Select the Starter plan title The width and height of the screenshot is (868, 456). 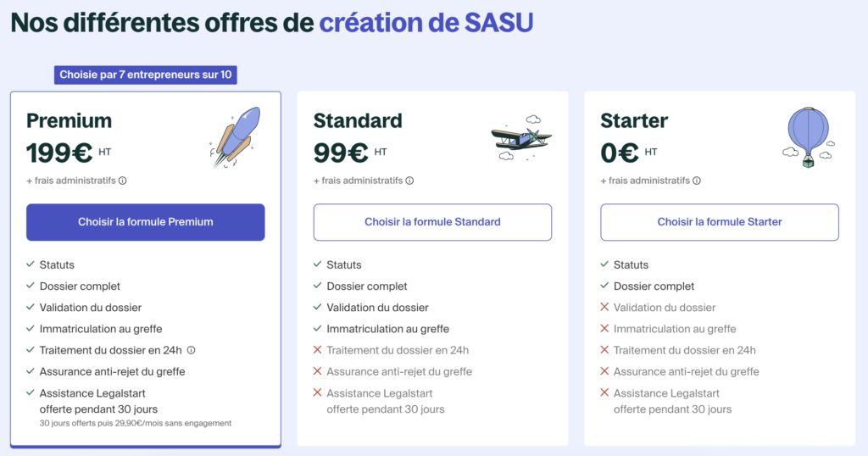click(634, 120)
